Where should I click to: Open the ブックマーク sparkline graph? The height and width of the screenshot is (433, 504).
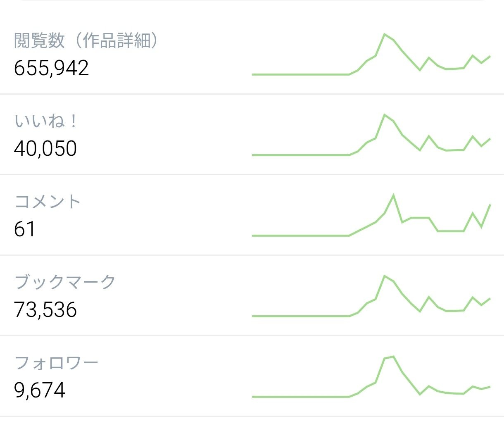[x=371, y=296]
